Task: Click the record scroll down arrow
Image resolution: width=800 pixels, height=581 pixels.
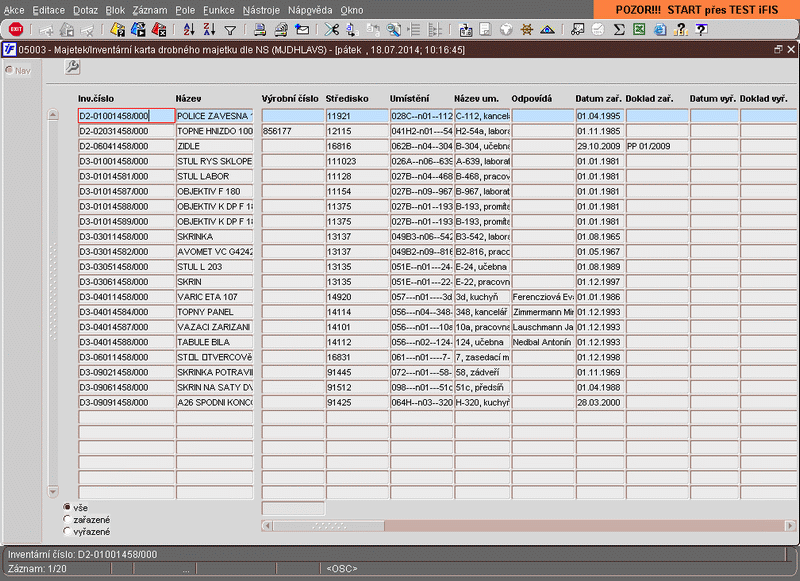Action: click(x=53, y=492)
